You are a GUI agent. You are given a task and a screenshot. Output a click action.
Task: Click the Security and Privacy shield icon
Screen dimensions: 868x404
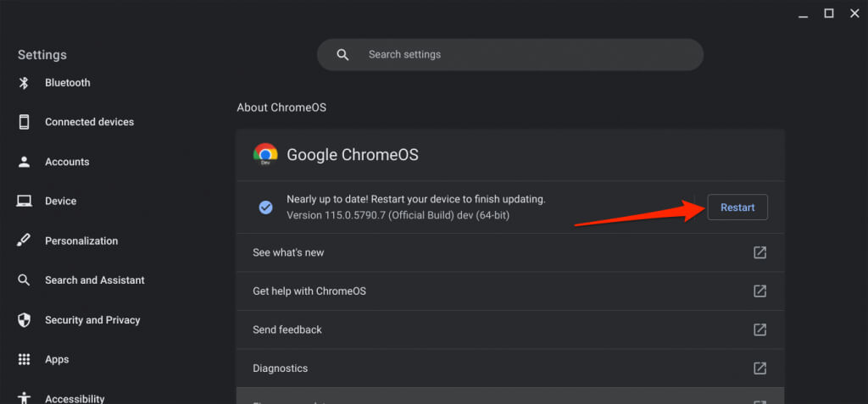(x=25, y=320)
